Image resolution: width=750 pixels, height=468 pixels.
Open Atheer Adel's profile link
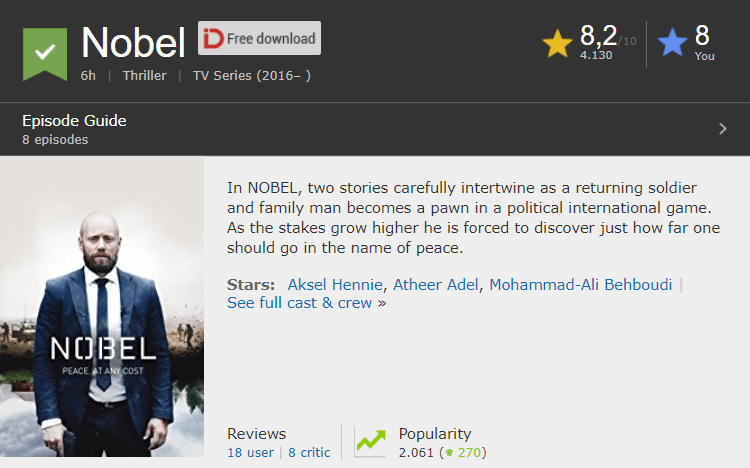[x=435, y=285]
